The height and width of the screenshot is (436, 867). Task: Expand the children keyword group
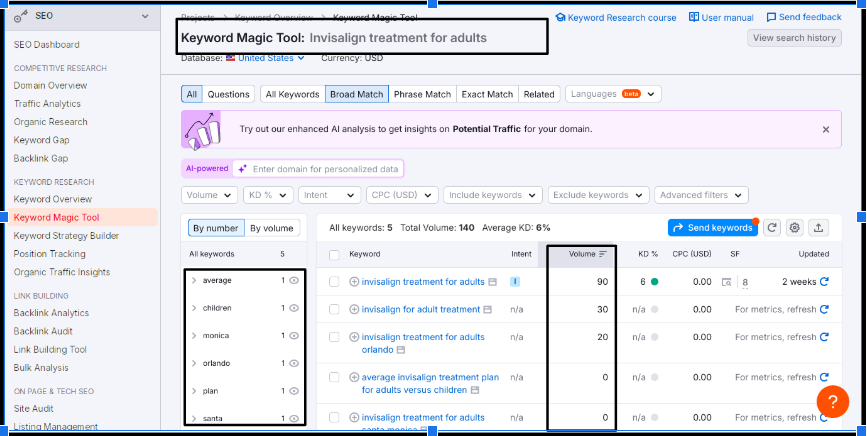(194, 308)
